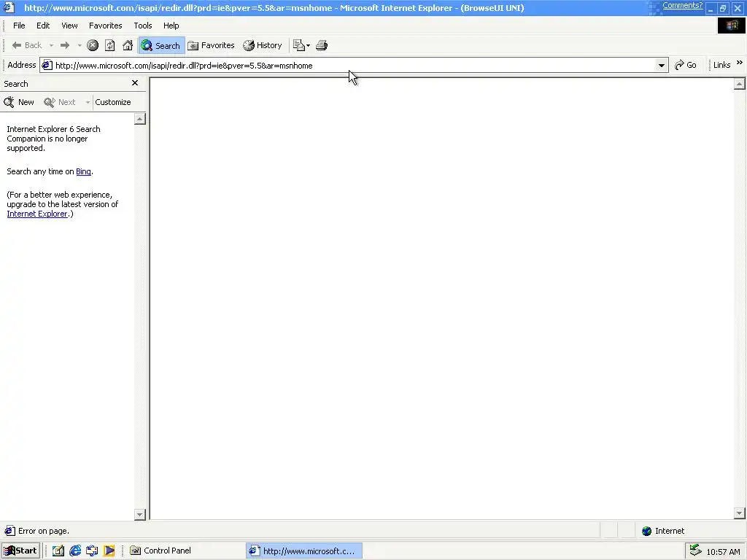Refresh the page with the Refresh icon
The image size is (747, 560).
110,45
